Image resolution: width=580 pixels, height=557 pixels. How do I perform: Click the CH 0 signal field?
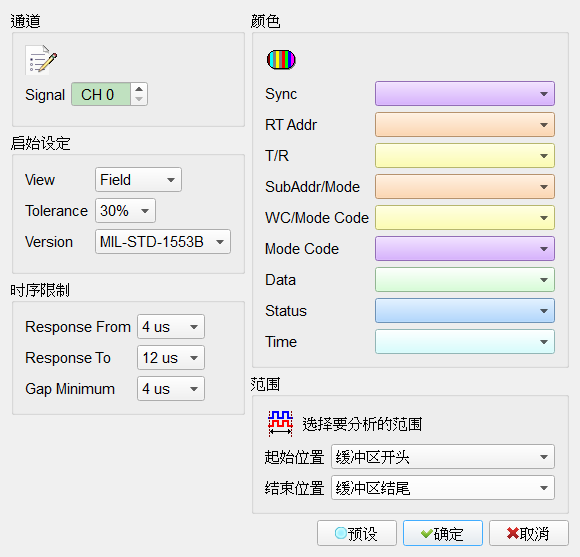[101, 94]
